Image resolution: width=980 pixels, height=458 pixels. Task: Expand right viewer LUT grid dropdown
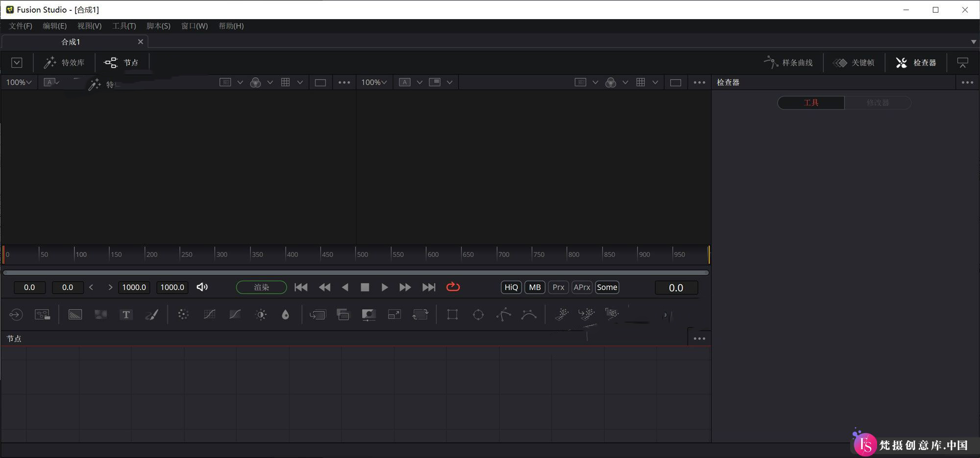click(655, 82)
